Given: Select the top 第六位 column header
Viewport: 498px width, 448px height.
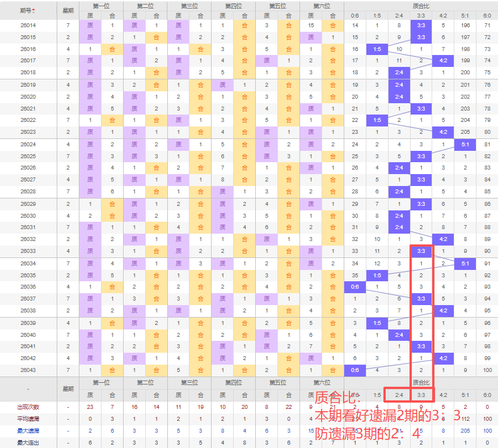Looking at the screenshot, I should coord(322,6).
